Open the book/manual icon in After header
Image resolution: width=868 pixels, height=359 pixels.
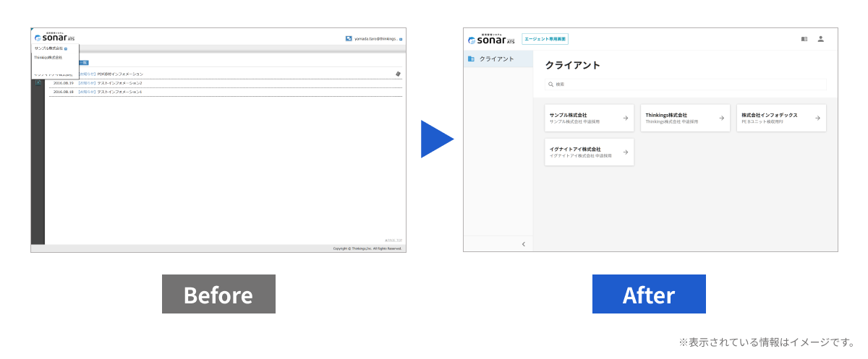click(x=804, y=39)
